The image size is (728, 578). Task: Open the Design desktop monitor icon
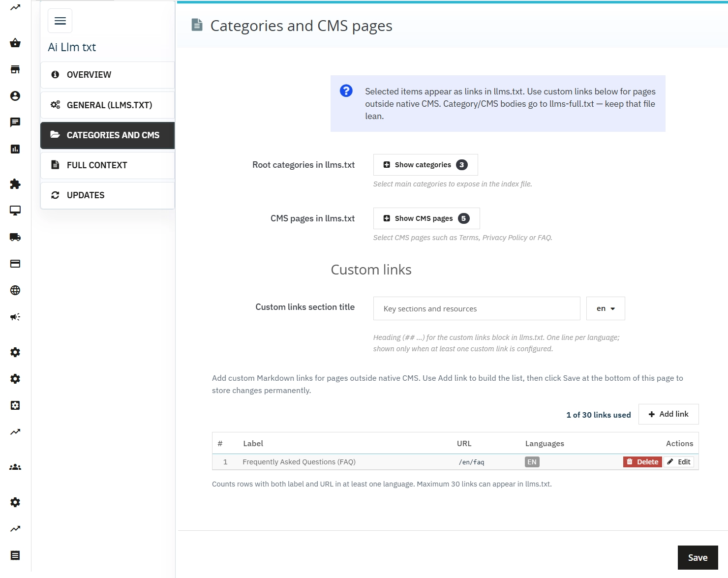(15, 211)
